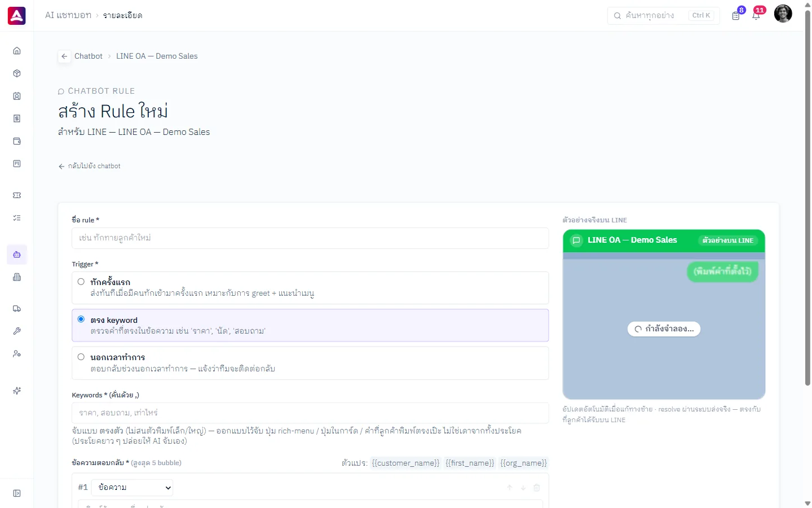Select the 'นอกเวลาทำการ' trigger radio
812x508 pixels.
point(81,357)
